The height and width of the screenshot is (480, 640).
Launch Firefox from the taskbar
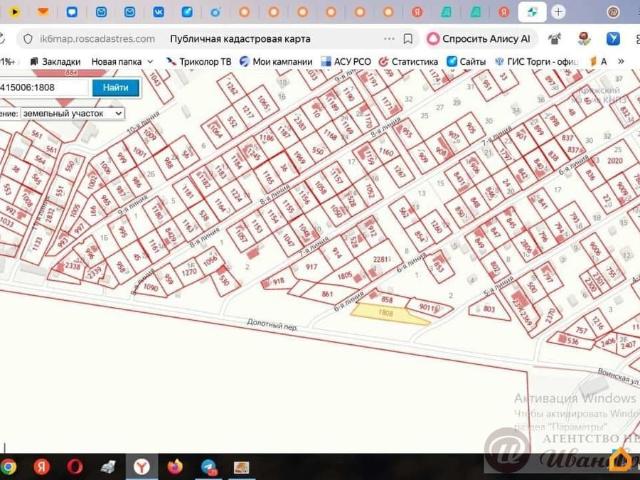tap(175, 467)
